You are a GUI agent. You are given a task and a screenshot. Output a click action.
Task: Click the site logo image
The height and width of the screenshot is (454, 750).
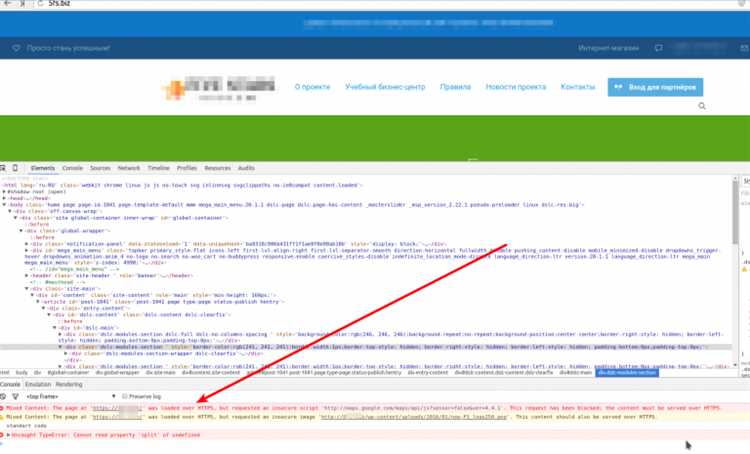coord(219,88)
